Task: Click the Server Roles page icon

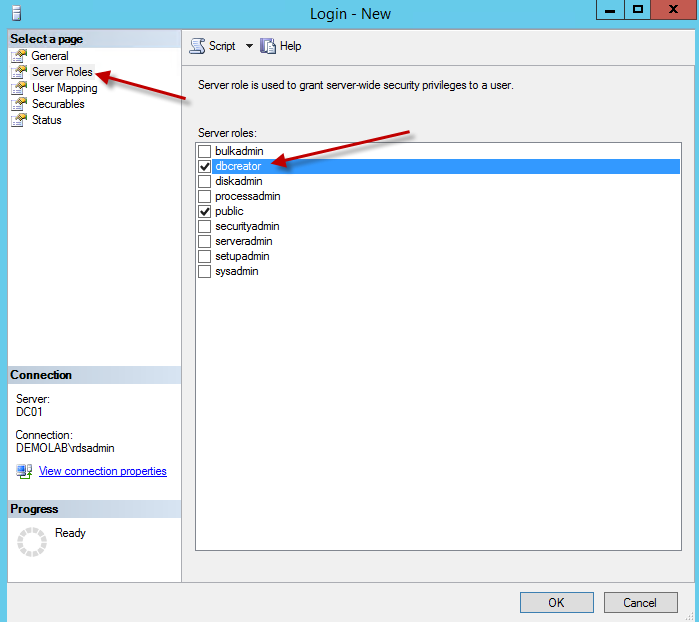Action: pyautogui.click(x=18, y=72)
